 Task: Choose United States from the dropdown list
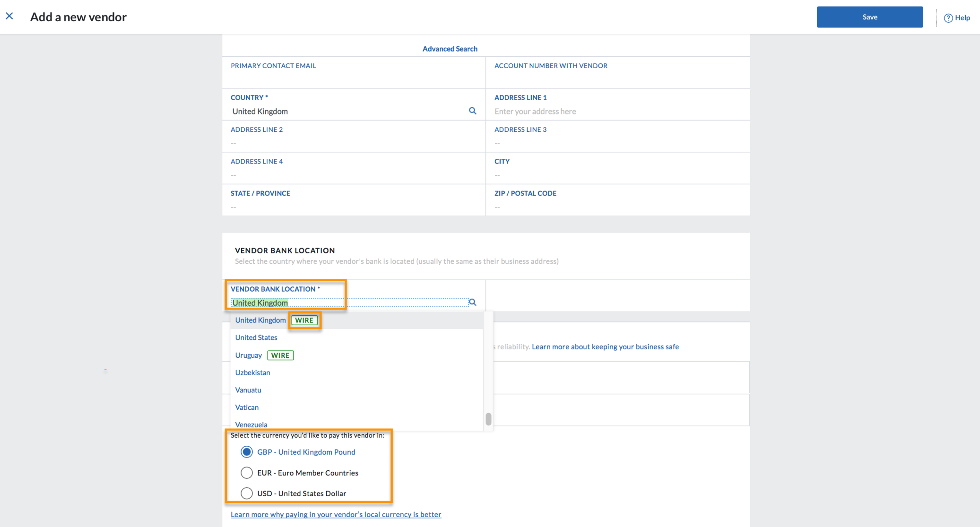point(256,338)
